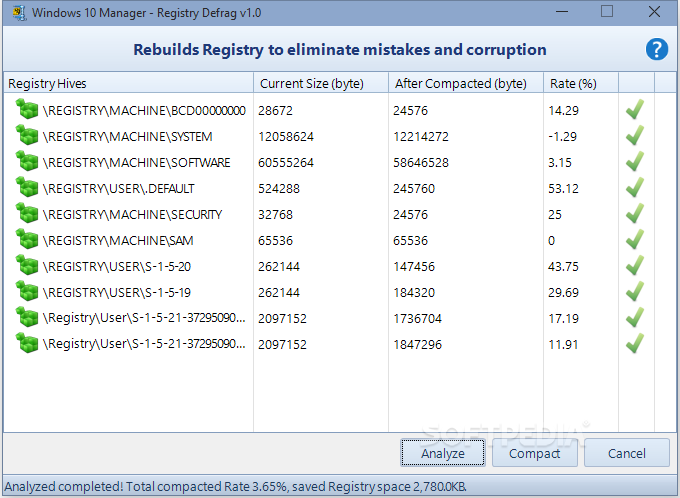Select \REGISTRY\USER\.DEFAULT hive name
Viewport: 680px width, 498px height.
pos(119,189)
